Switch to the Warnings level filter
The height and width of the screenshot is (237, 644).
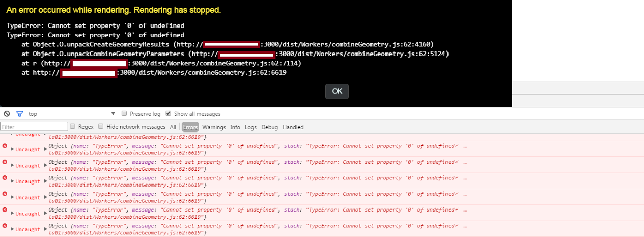(x=214, y=127)
